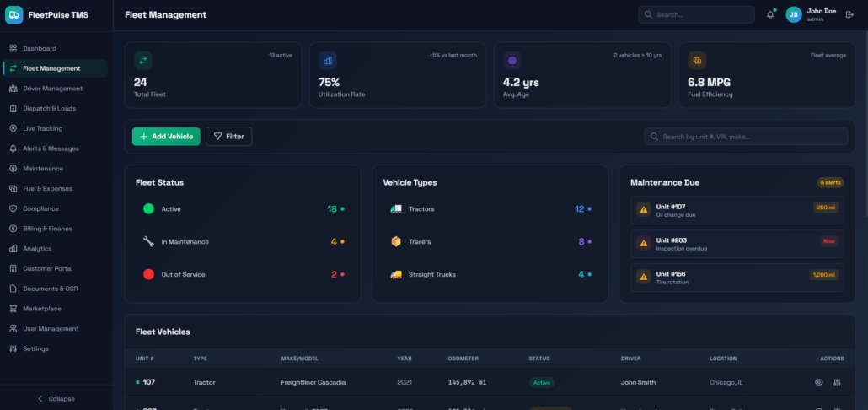Open Live Tracking in sidebar
The width and height of the screenshot is (868, 410).
[x=42, y=128]
